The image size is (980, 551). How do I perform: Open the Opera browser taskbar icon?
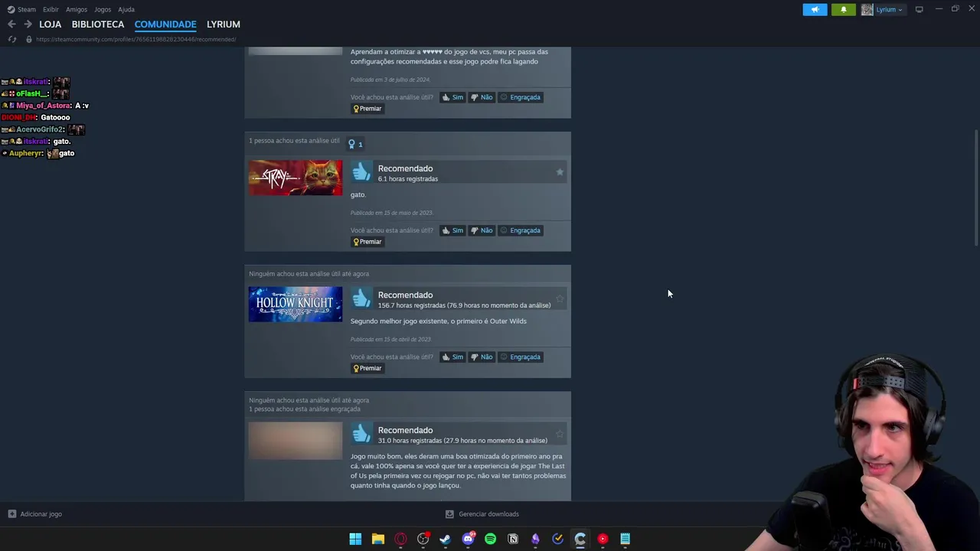pyautogui.click(x=400, y=539)
